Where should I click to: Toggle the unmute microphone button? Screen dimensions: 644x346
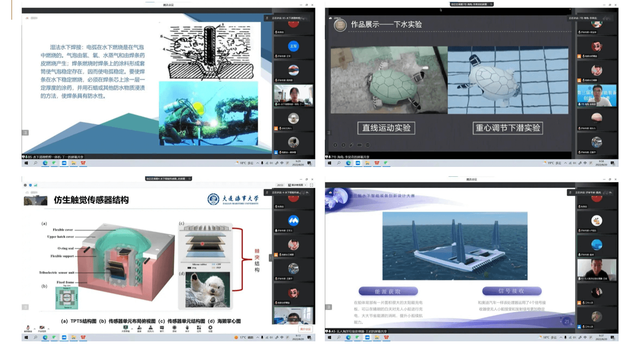pyautogui.click(x=29, y=328)
